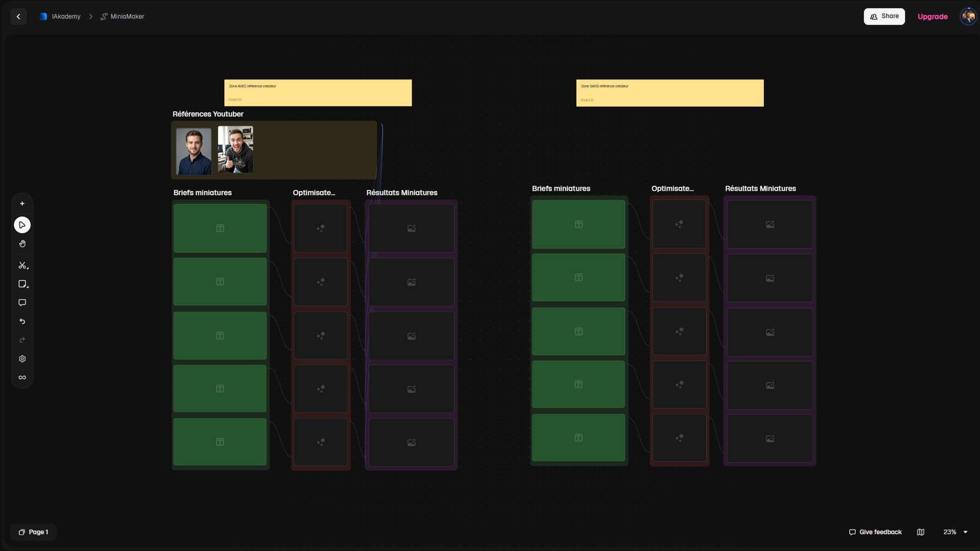Click the Share button
This screenshot has width=980, height=551.
point(884,16)
